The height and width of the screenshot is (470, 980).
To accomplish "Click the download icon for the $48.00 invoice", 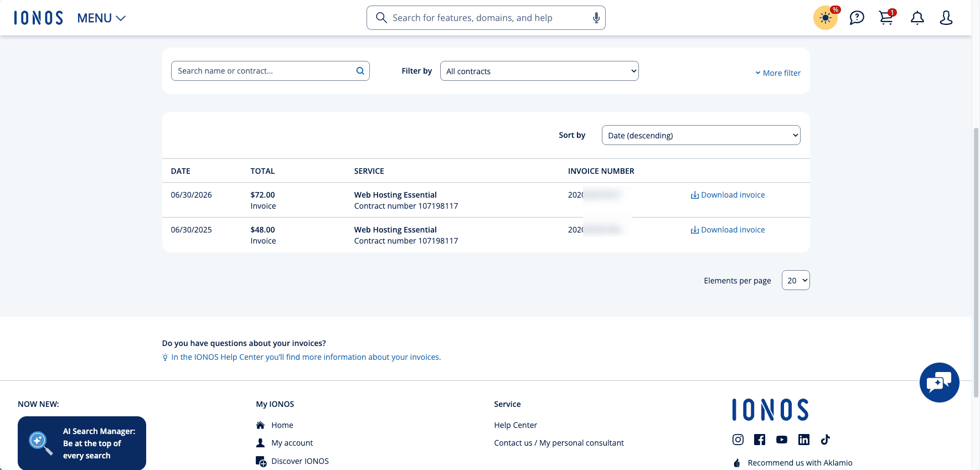I will click(x=694, y=230).
